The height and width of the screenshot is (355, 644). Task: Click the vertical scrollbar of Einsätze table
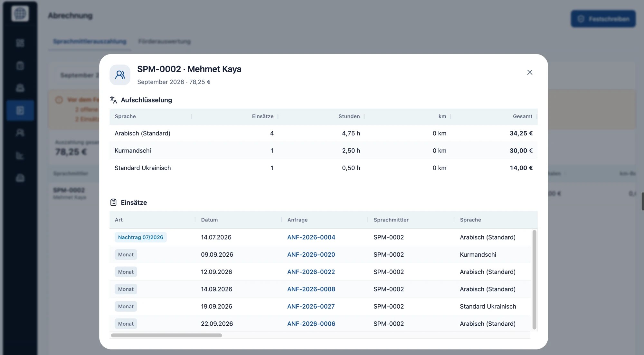pos(534,280)
